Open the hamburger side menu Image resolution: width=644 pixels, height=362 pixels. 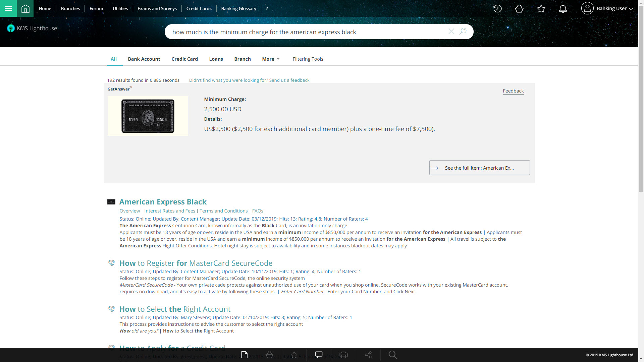tap(8, 8)
